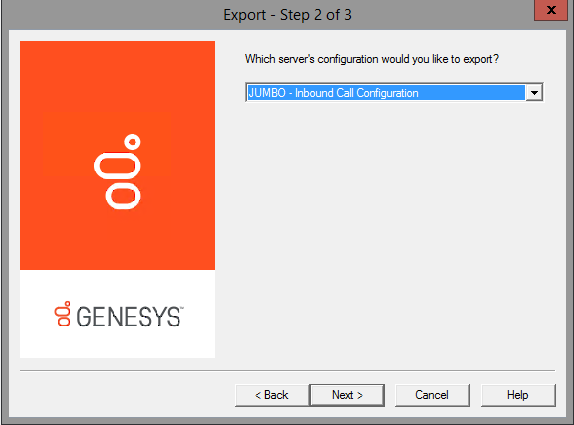574x425 pixels.
Task: Click the white panel area below GENESYS wordmark
Action: [117, 343]
